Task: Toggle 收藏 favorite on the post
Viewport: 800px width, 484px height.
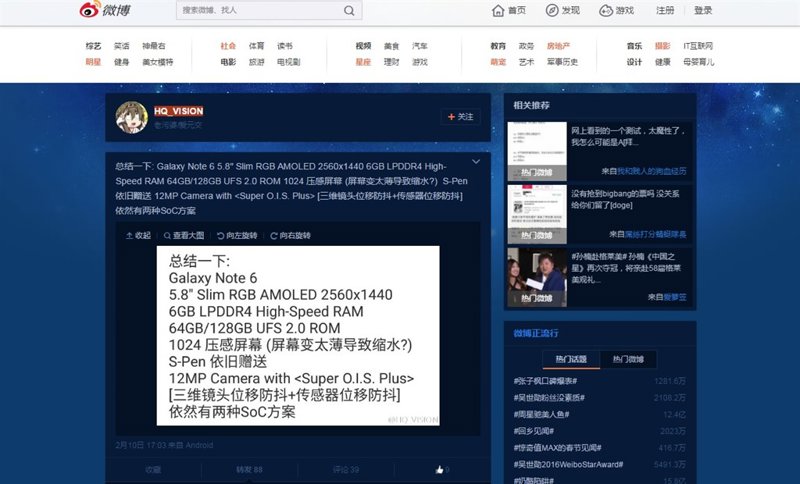Action: click(x=153, y=469)
